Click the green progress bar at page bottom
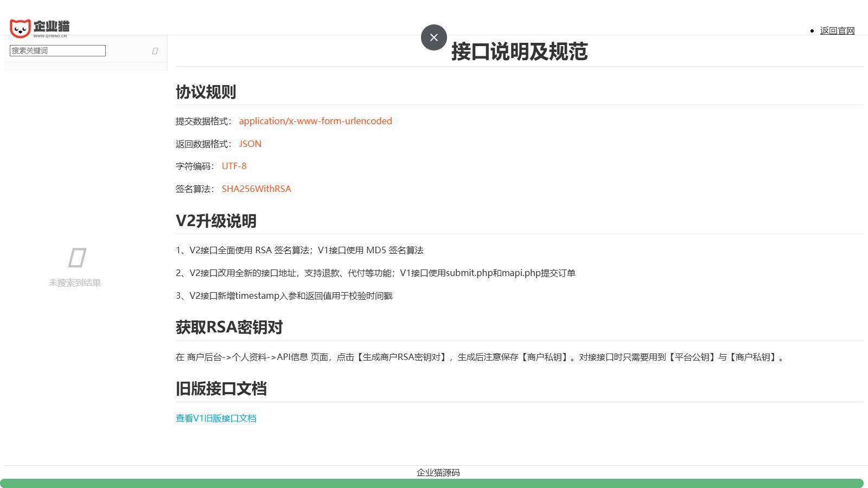This screenshot has width=868, height=488. 434,483
